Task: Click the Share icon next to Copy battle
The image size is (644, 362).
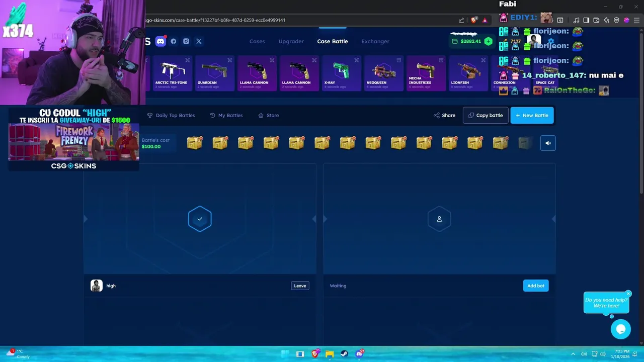Action: click(x=436, y=115)
